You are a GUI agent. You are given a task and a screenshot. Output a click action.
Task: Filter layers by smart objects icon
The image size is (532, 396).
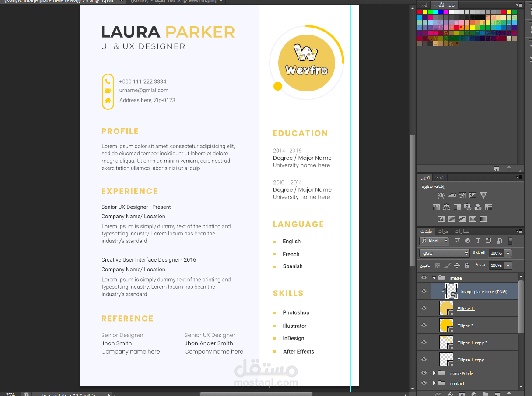pyautogui.click(x=499, y=241)
